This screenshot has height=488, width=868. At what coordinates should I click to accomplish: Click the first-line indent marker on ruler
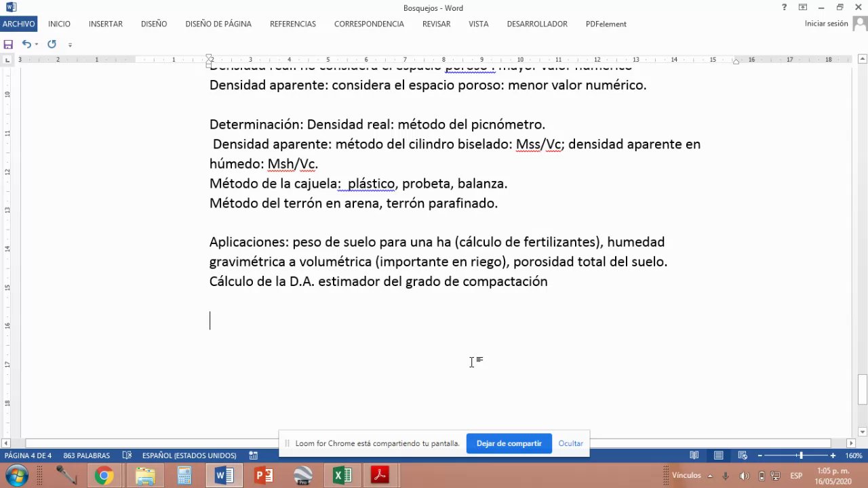click(x=210, y=58)
